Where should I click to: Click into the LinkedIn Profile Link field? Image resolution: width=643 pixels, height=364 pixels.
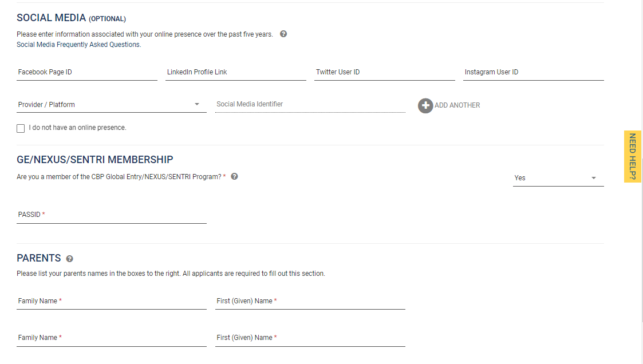(235, 73)
